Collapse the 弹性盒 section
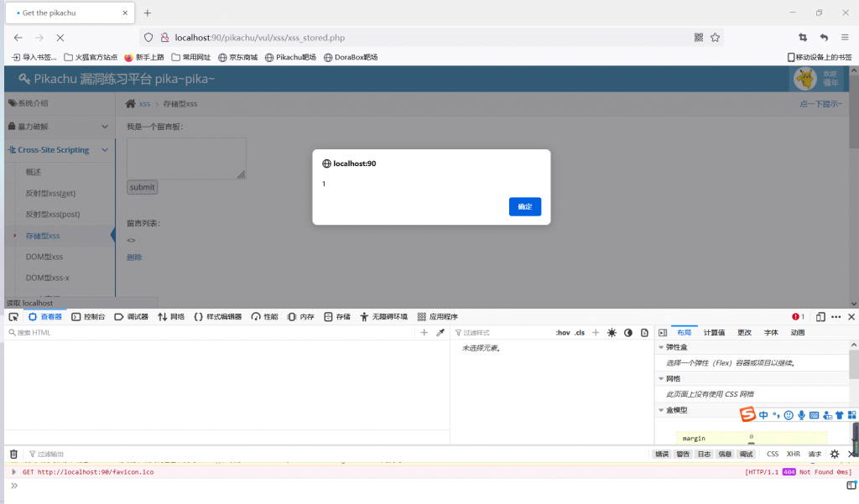 pos(661,347)
